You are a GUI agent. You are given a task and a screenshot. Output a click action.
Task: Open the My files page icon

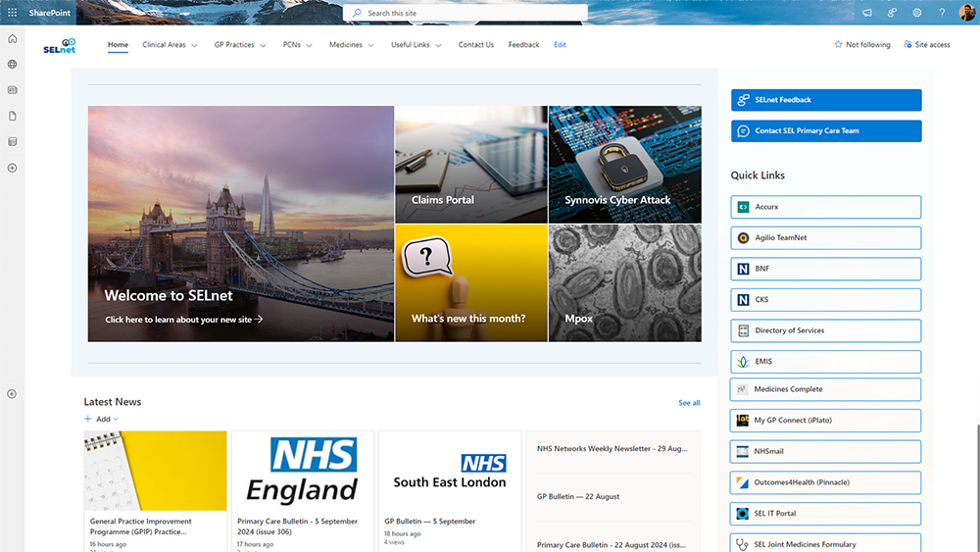pos(12,116)
